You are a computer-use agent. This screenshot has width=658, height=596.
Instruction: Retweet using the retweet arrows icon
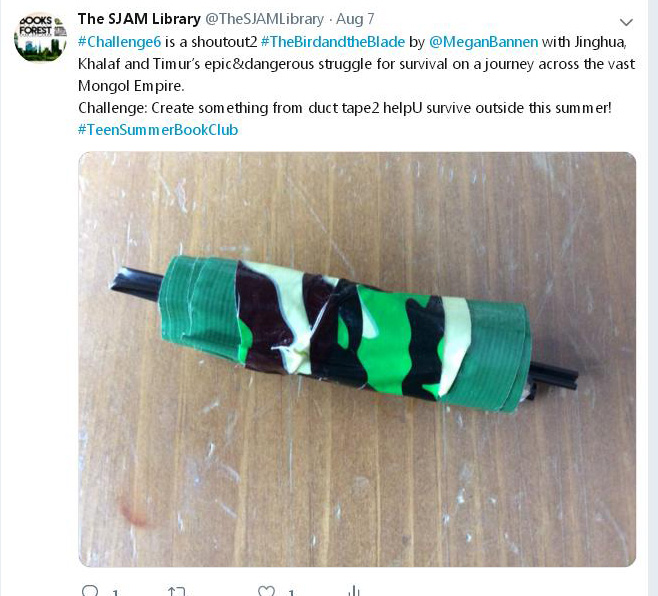pyautogui.click(x=176, y=591)
